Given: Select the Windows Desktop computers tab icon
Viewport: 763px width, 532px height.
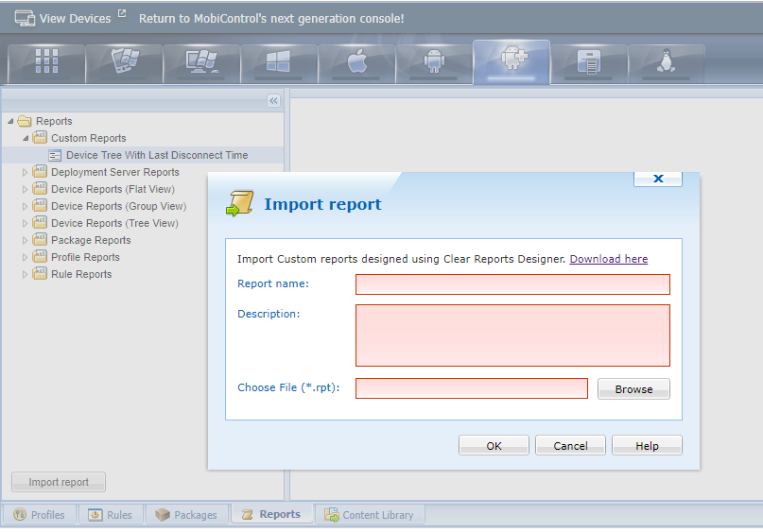Looking at the screenshot, I should 201,62.
